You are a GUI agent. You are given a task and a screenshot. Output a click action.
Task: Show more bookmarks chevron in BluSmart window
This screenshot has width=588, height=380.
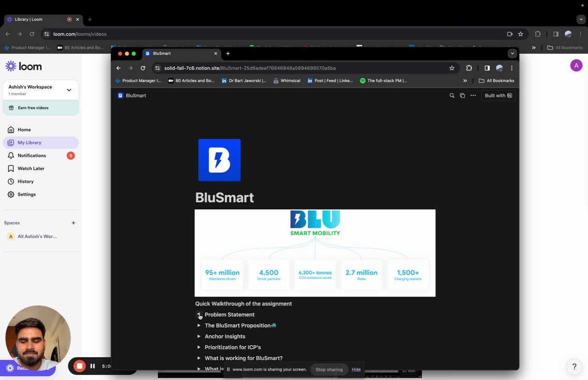465,80
